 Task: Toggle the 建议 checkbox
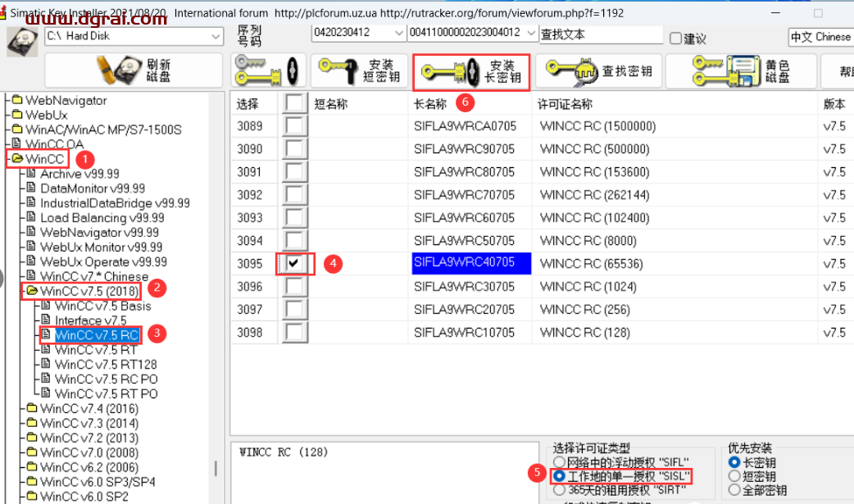(x=675, y=39)
